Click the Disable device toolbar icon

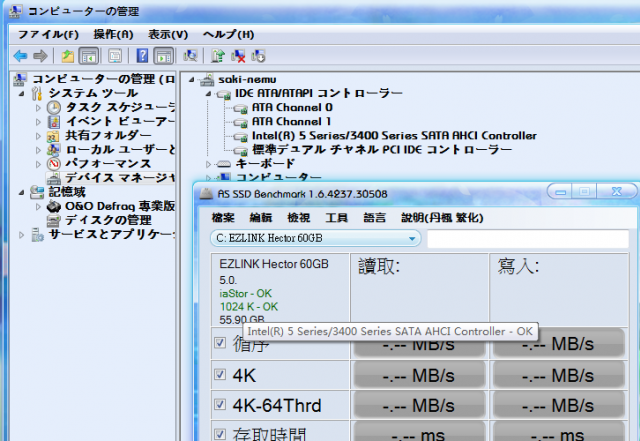258,56
